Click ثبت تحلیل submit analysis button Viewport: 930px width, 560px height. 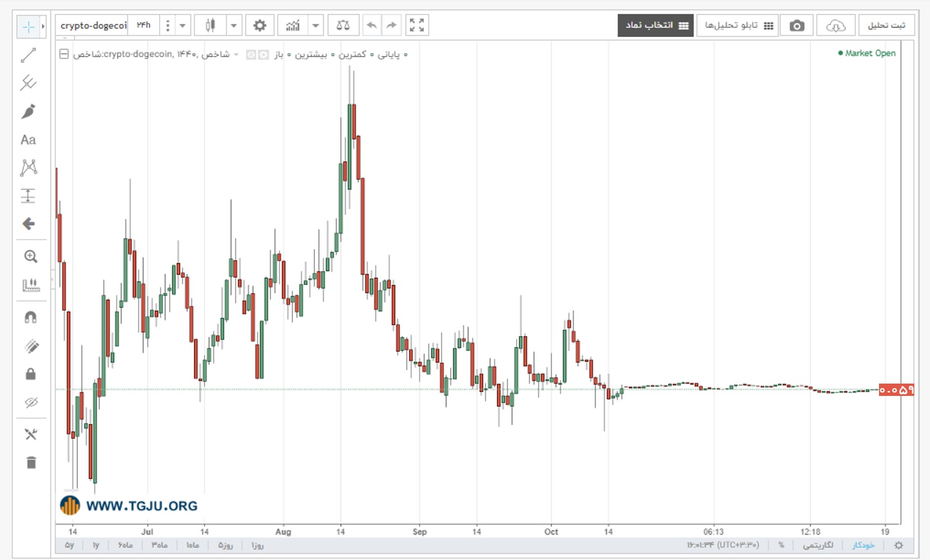[x=887, y=26]
